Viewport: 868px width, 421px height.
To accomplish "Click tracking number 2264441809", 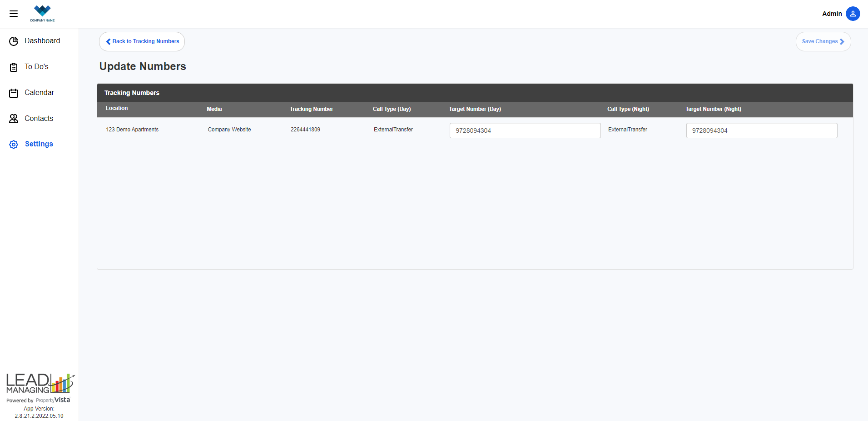I will click(x=305, y=130).
